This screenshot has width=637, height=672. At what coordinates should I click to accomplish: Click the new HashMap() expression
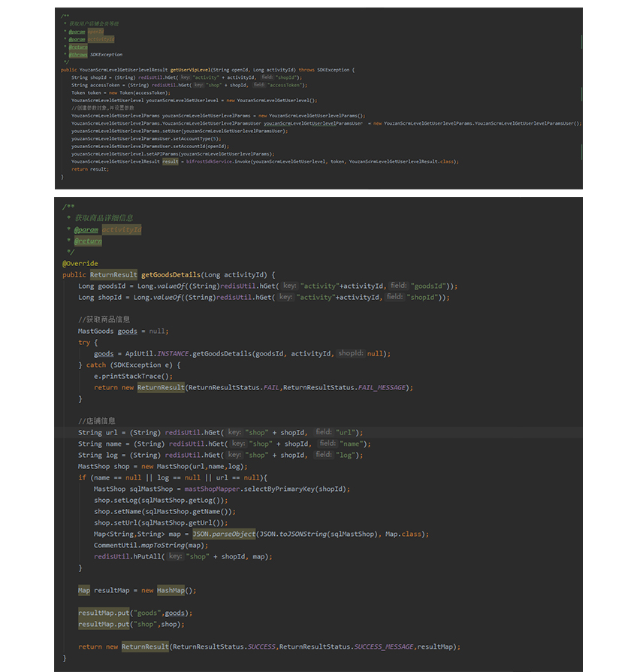click(169, 591)
